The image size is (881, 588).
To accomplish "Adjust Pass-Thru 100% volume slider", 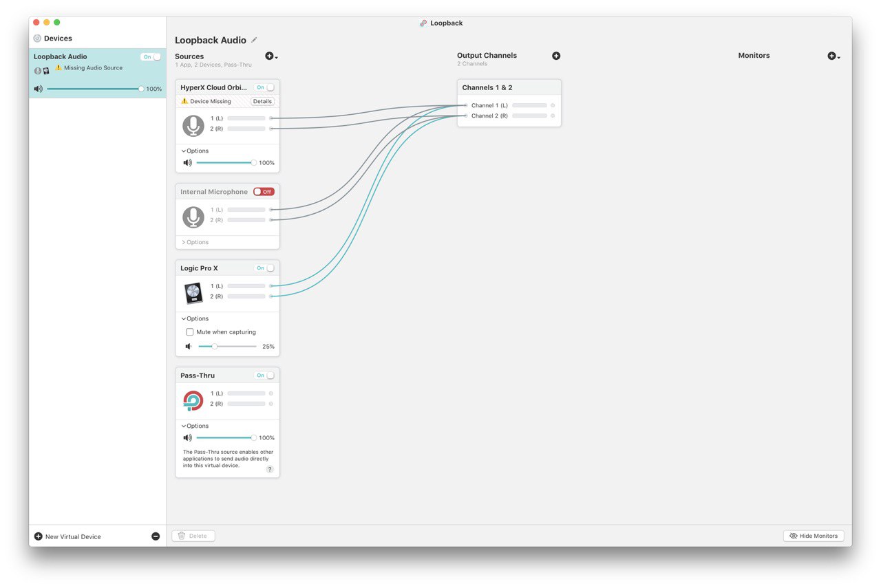I will (x=226, y=438).
